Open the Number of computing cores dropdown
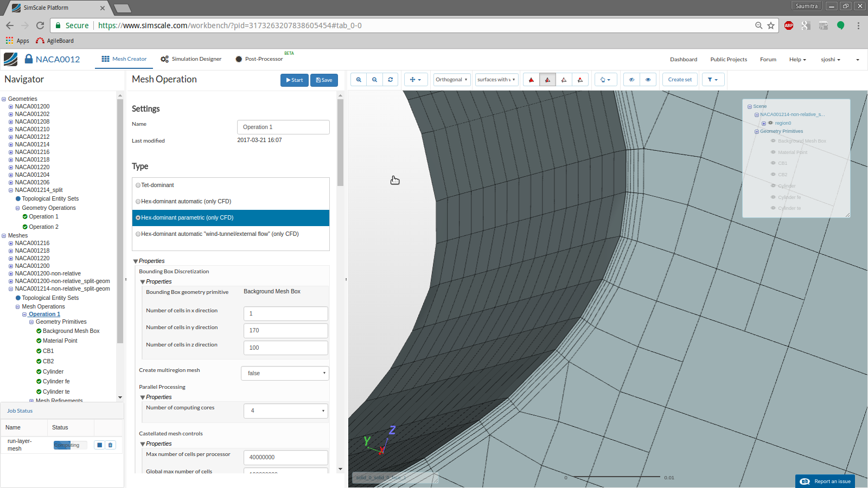Viewport: 868px width, 488px height. (x=285, y=411)
